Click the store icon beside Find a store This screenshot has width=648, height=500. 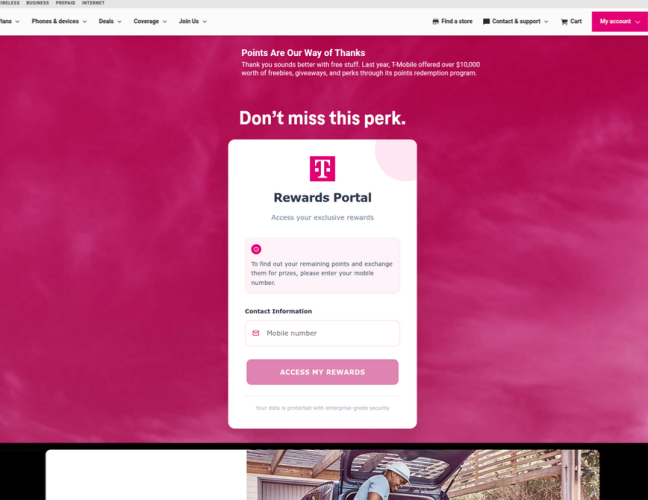point(436,21)
